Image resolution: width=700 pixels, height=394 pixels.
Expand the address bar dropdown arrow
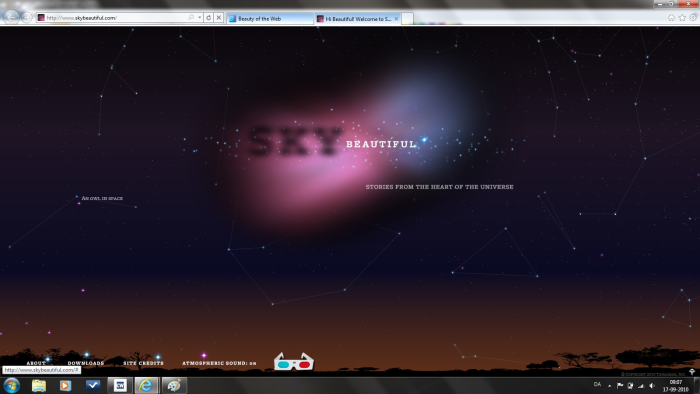[x=199, y=18]
